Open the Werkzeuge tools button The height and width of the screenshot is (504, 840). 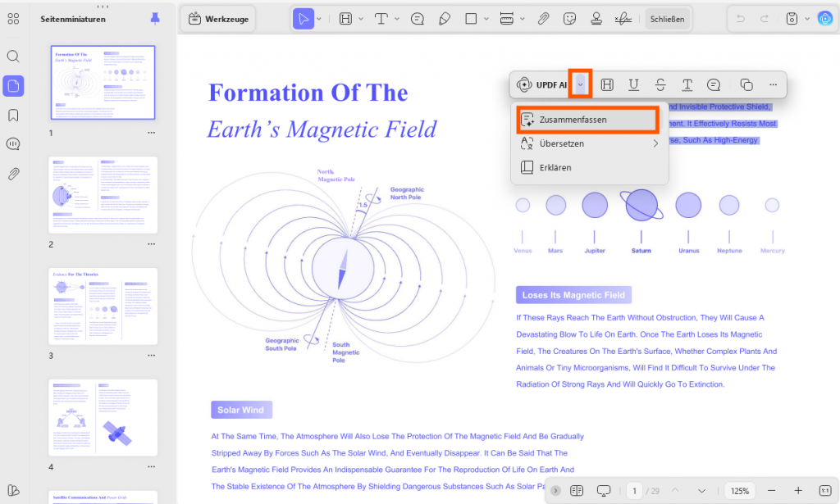218,19
